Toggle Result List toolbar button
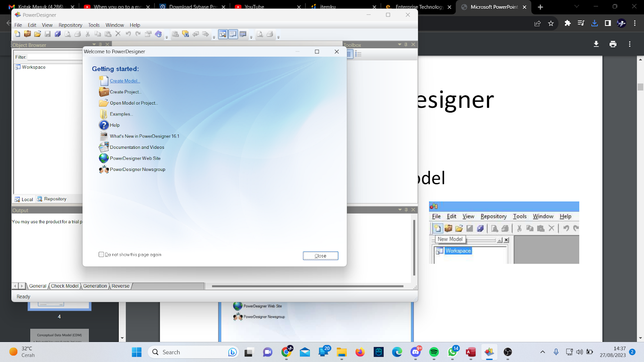Image resolution: width=644 pixels, height=362 pixels. 243,34
